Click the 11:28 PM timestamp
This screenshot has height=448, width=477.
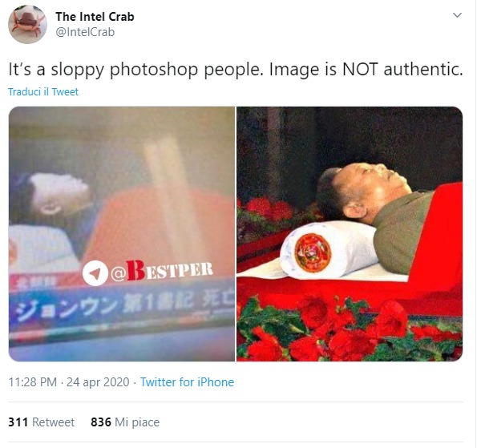[33, 382]
